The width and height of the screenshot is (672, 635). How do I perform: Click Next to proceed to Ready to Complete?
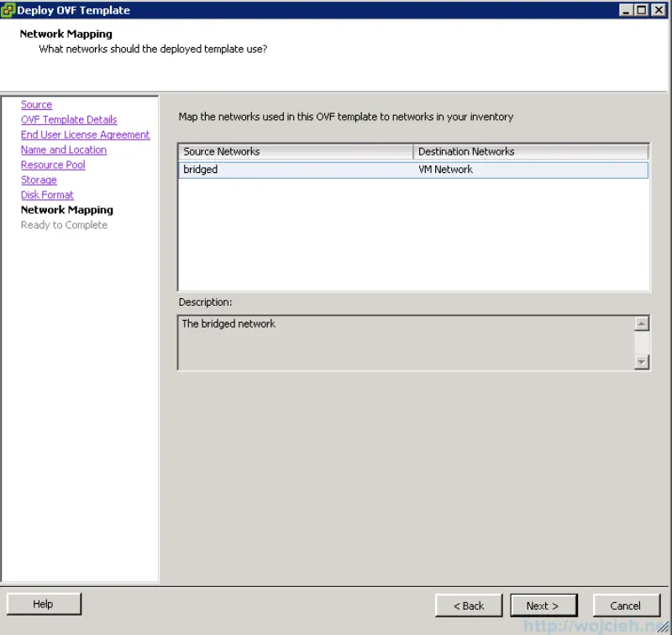(x=543, y=605)
